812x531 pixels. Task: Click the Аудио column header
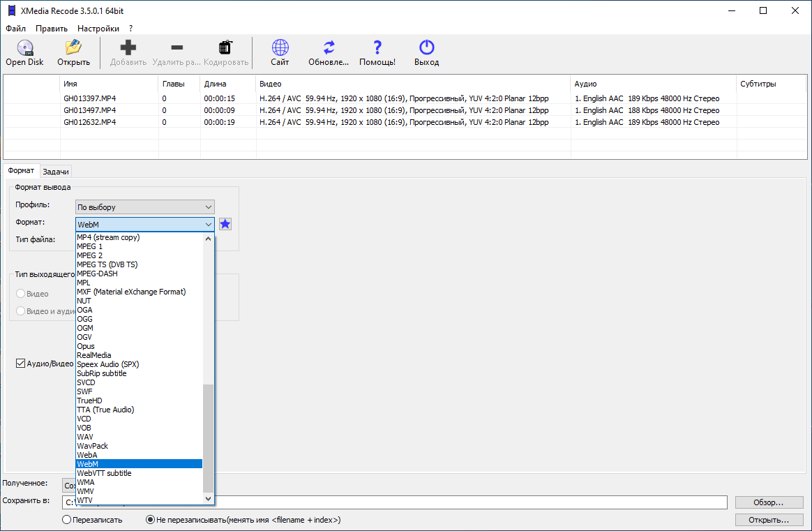tap(654, 84)
